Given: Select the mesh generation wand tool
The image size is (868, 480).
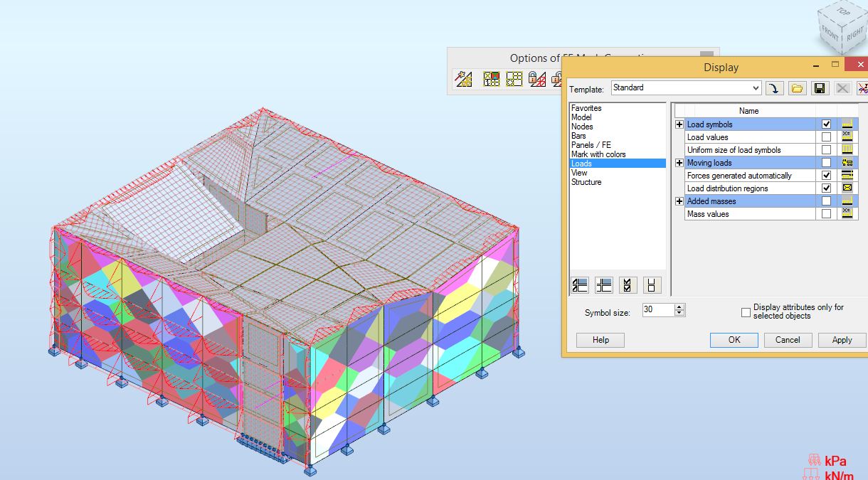Looking at the screenshot, I should pos(463,78).
